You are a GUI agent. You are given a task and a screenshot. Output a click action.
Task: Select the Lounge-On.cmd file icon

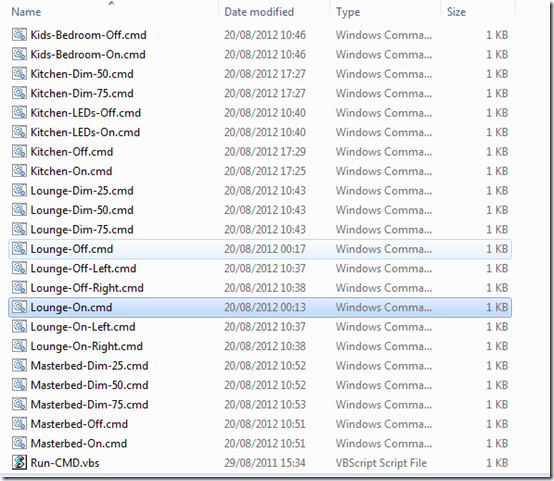pyautogui.click(x=19, y=307)
